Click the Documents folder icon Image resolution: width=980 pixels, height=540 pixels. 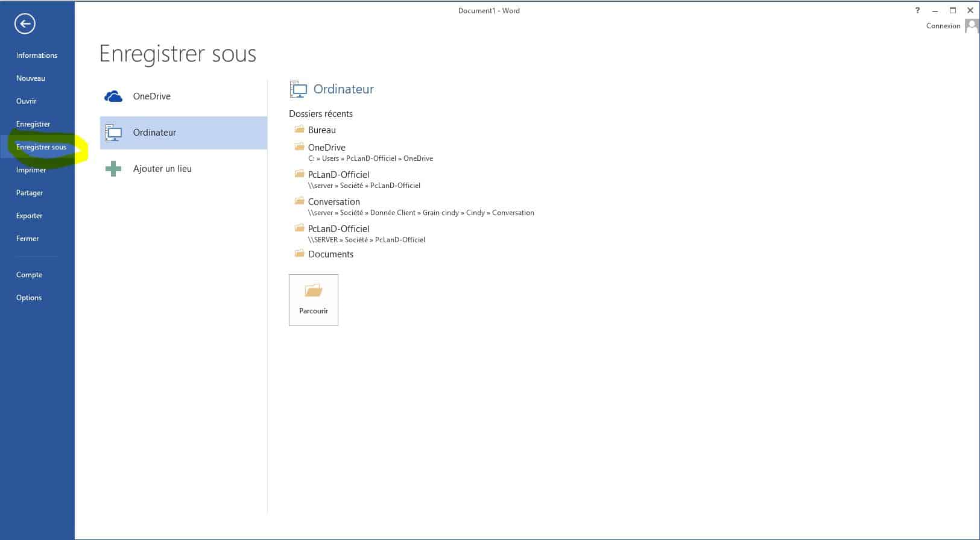299,254
